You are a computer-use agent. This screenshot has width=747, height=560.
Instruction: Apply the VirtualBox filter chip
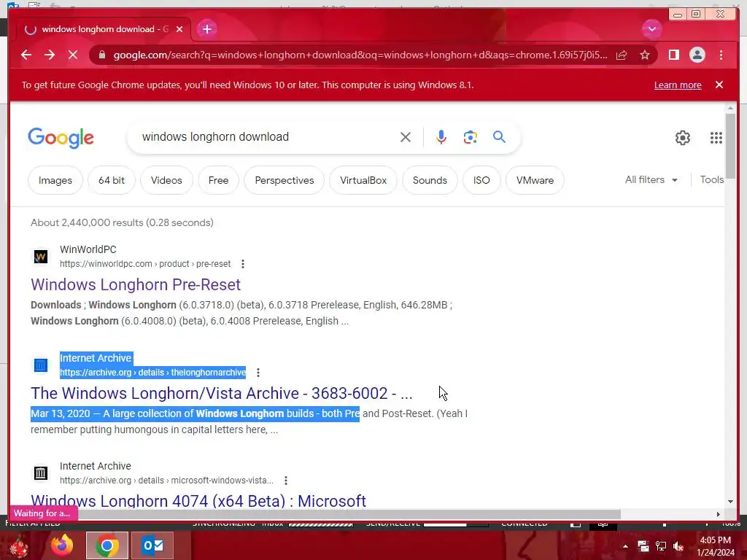point(363,181)
